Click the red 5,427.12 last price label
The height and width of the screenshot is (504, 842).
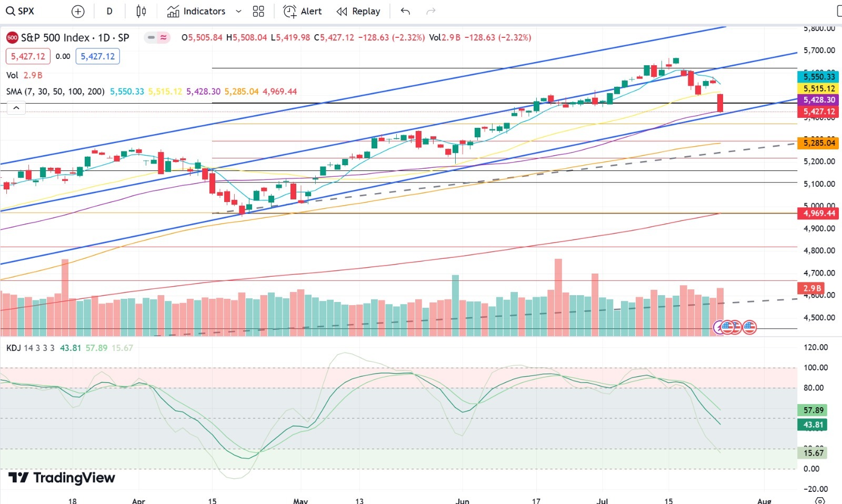819,112
